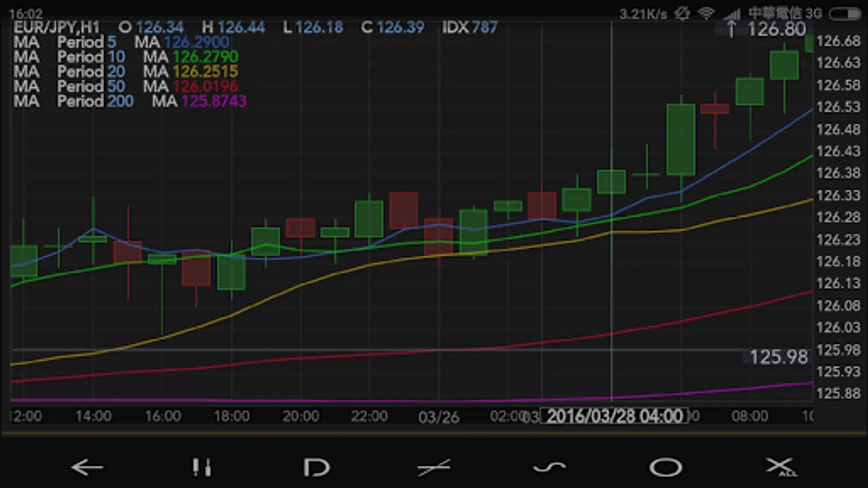Tap the 08:00 time axis label
This screenshot has height=488, width=868.
(750, 416)
